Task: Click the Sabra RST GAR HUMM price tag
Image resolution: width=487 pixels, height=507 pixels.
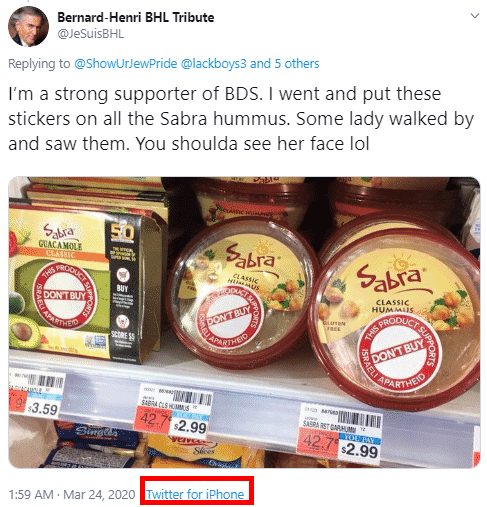Action: [x=340, y=434]
